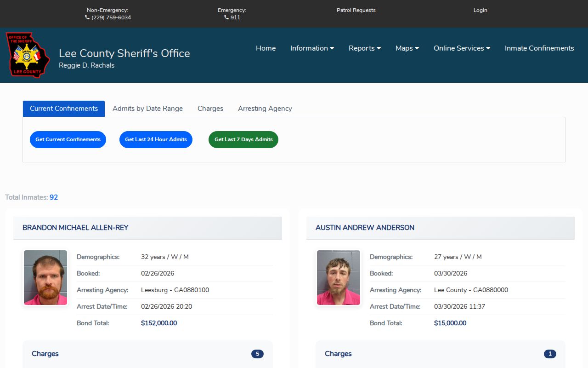
Task: Click arresting agency Lee County - GA0880000
Action: (471, 290)
